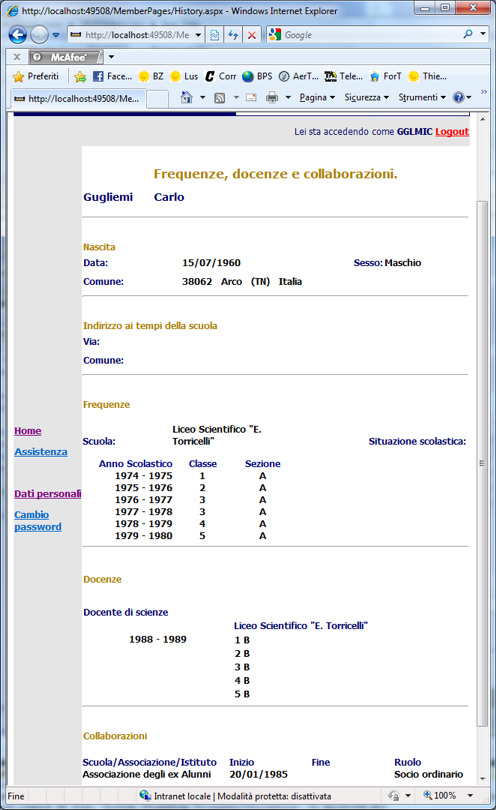Open the McAfee toolbar dropdown arrow
496x810 pixels.
111,57
